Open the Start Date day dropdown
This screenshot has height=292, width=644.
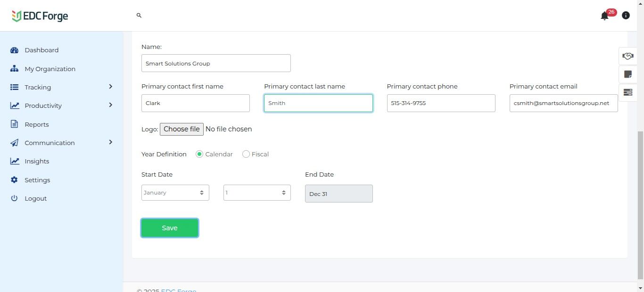tap(257, 193)
